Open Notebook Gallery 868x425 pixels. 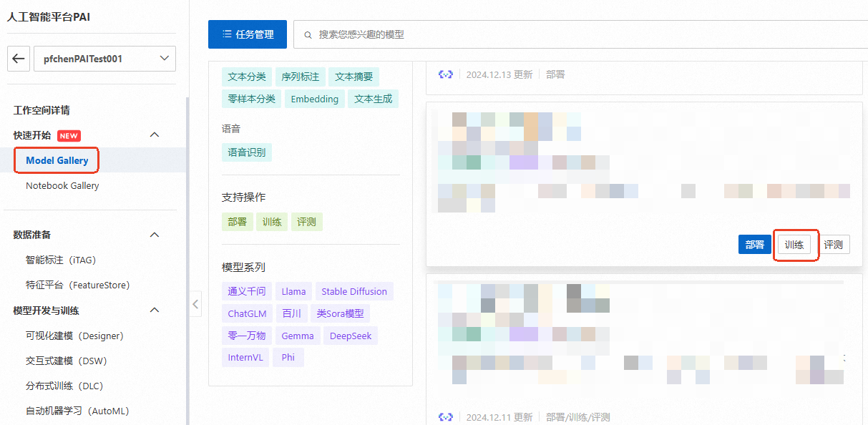[62, 185]
